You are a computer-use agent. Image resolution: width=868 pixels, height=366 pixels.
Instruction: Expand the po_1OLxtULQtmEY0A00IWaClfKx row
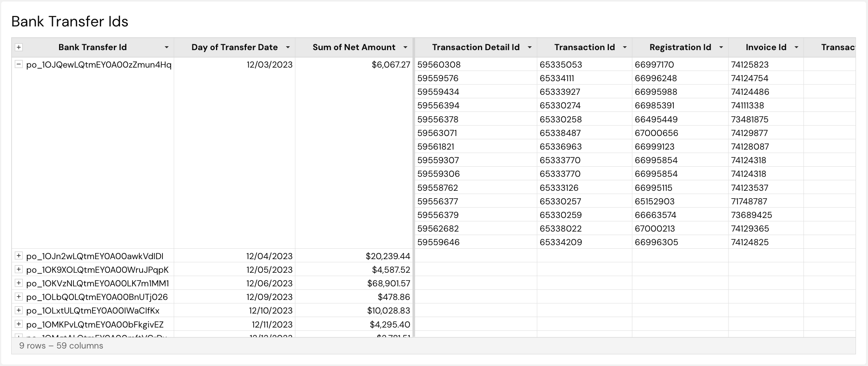[x=18, y=310]
